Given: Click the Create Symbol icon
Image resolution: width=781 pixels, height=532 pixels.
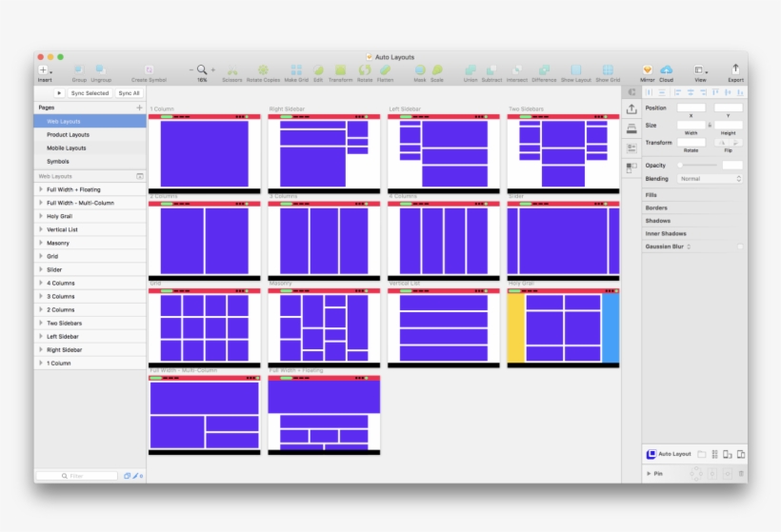Looking at the screenshot, I should point(149,70).
